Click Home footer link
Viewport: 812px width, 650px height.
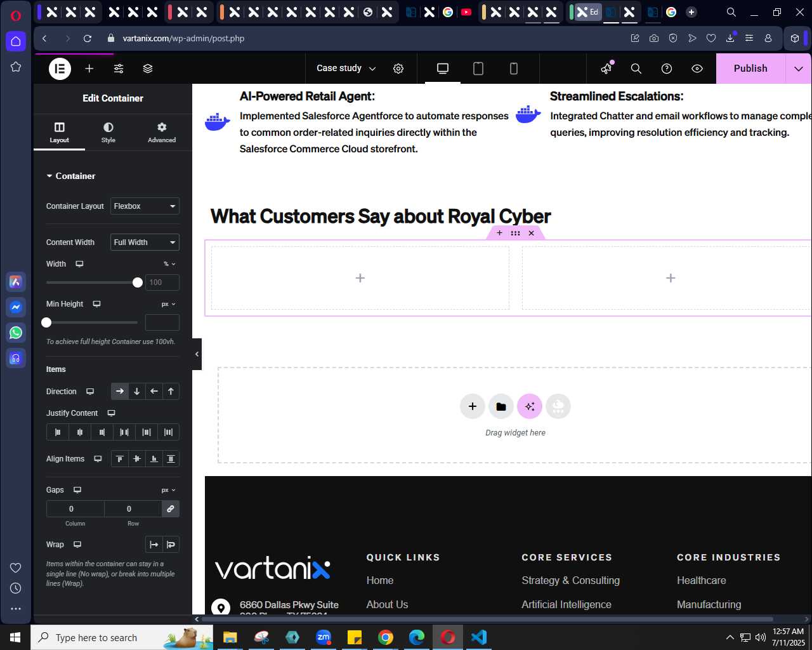(x=380, y=580)
